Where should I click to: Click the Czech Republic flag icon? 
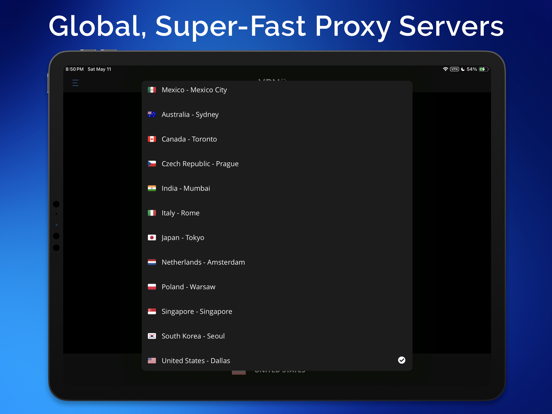(x=152, y=164)
